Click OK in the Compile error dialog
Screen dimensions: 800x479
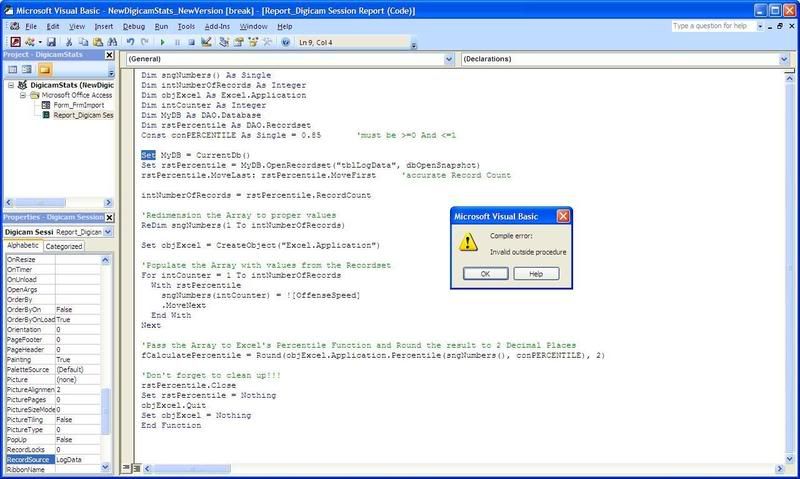485,274
